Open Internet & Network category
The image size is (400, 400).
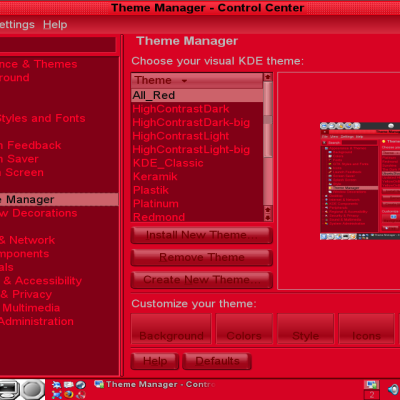click(27, 240)
